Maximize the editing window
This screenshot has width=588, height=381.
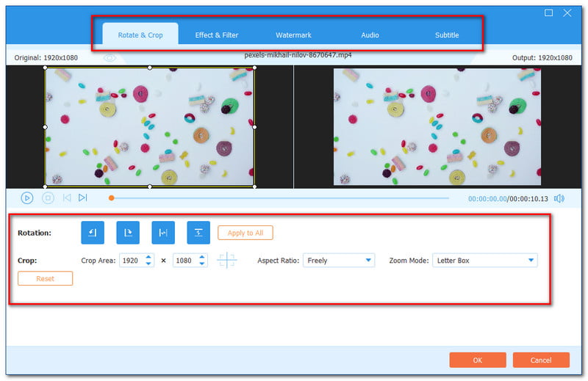coord(548,12)
